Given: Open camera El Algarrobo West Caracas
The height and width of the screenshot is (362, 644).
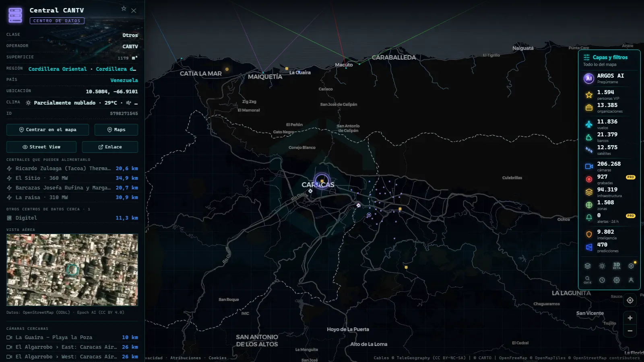Looking at the screenshot, I should coord(72,357).
